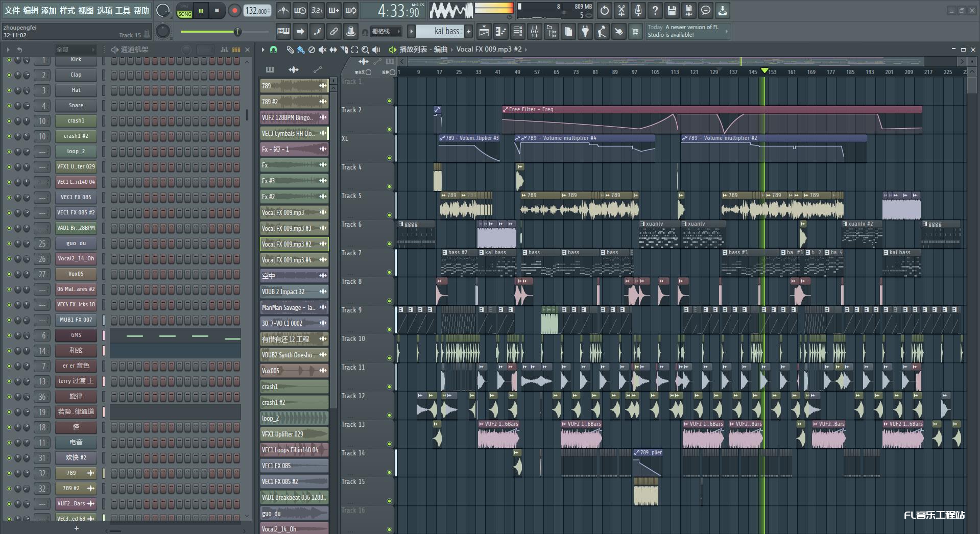Image resolution: width=980 pixels, height=534 pixels.
Task: Toggle the loop recording icon
Action: click(351, 11)
